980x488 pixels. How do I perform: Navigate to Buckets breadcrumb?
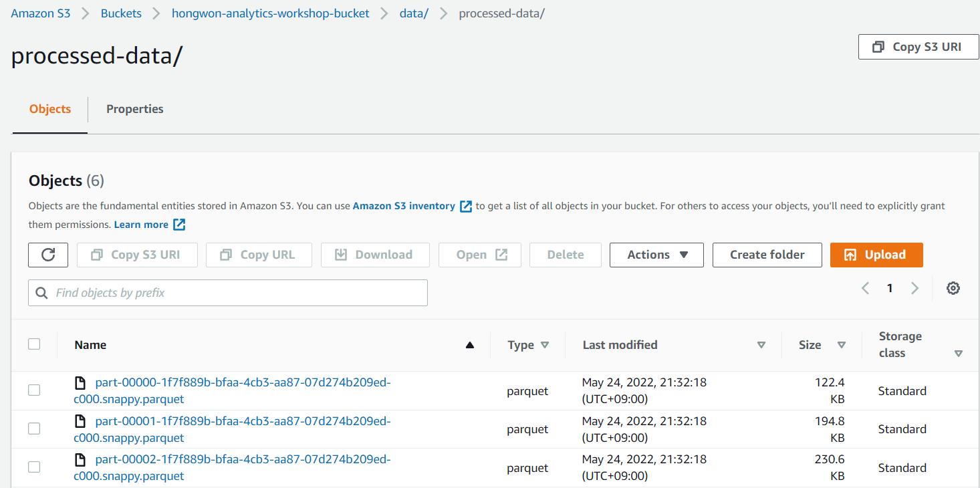click(x=121, y=13)
